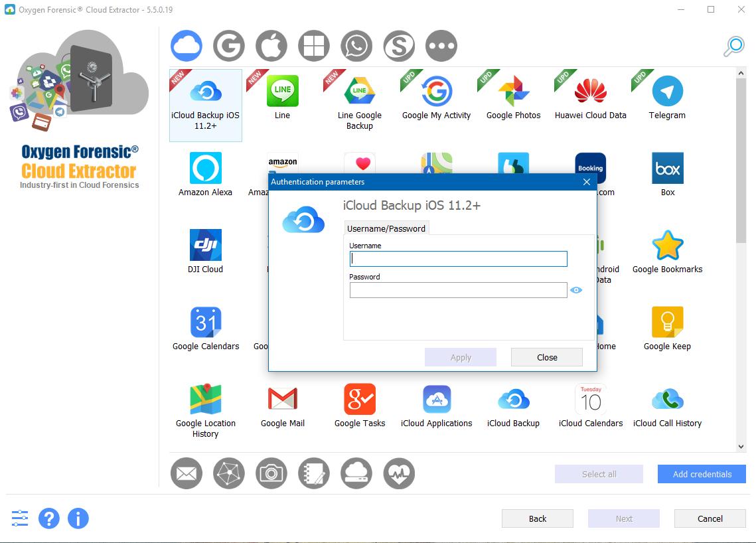This screenshot has width=756, height=543.
Task: Filter by health heartbeat icon
Action: pyautogui.click(x=399, y=473)
